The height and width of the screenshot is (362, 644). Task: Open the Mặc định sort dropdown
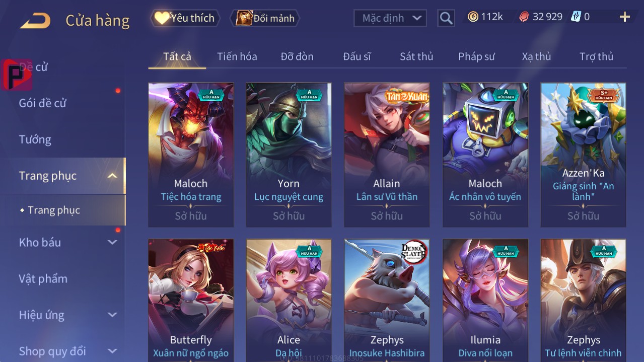(390, 18)
